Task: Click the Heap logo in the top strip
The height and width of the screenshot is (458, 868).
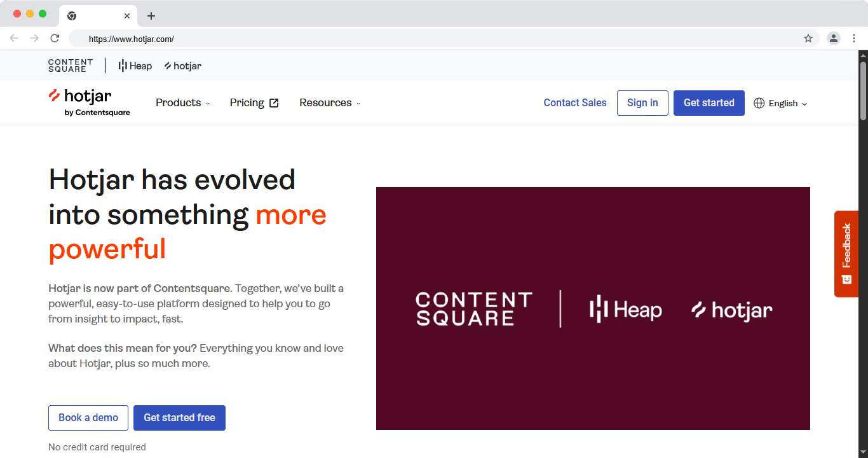Action: pyautogui.click(x=135, y=66)
